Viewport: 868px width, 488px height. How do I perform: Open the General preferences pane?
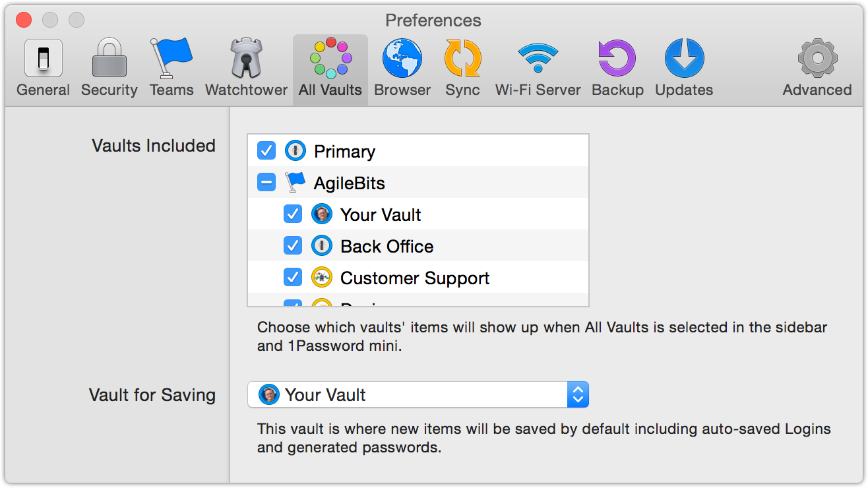click(44, 68)
